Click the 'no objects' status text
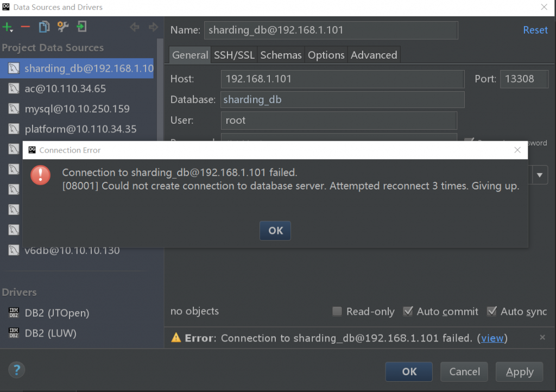The image size is (556, 392). click(x=194, y=311)
